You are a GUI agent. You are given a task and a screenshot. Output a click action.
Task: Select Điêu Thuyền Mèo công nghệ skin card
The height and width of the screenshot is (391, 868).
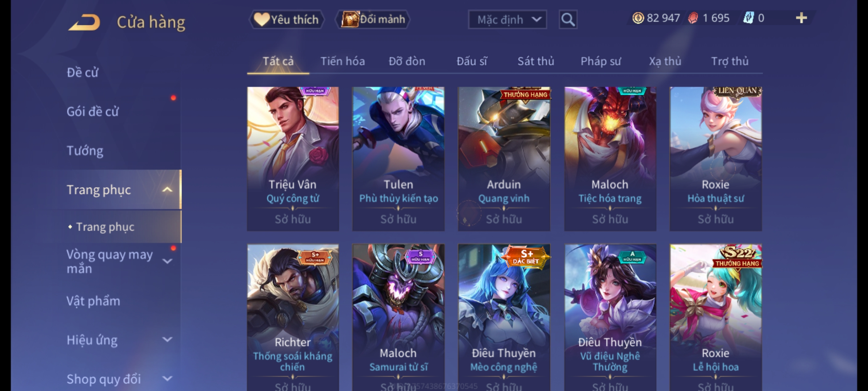504,317
